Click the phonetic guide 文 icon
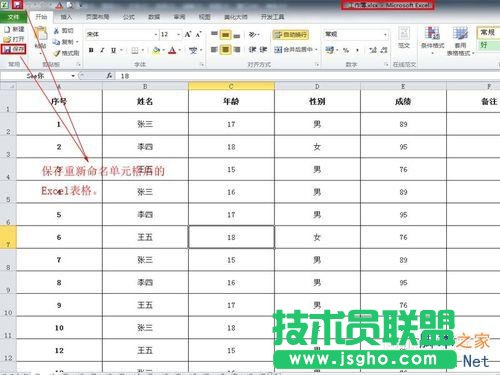This screenshot has height=375, width=500. 193,50
